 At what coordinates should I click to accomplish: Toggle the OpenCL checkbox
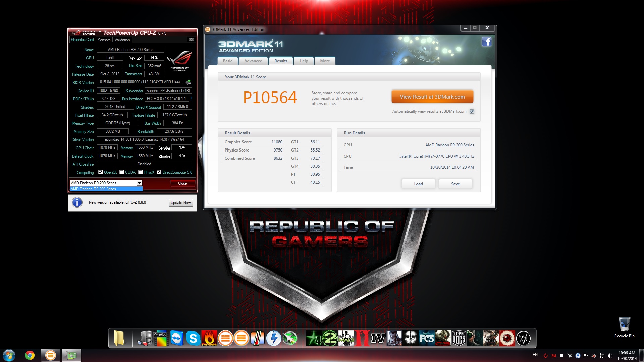[100, 172]
